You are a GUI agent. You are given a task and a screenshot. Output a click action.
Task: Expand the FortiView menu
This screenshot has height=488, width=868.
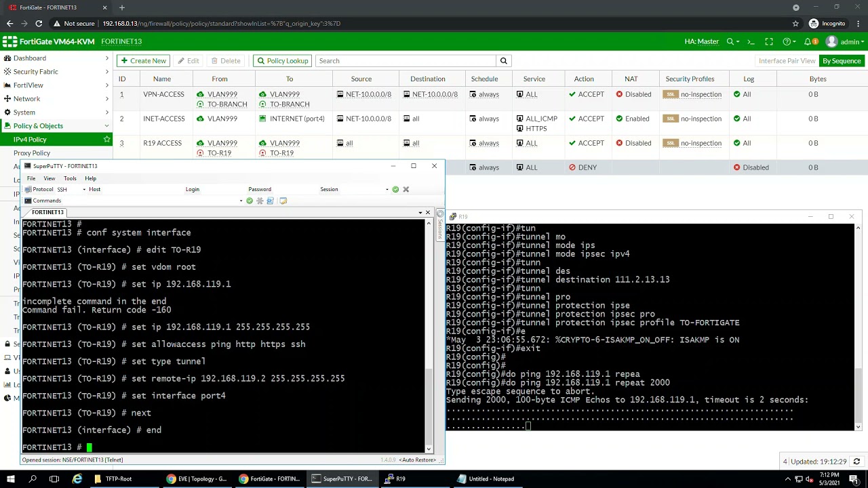[x=56, y=85]
